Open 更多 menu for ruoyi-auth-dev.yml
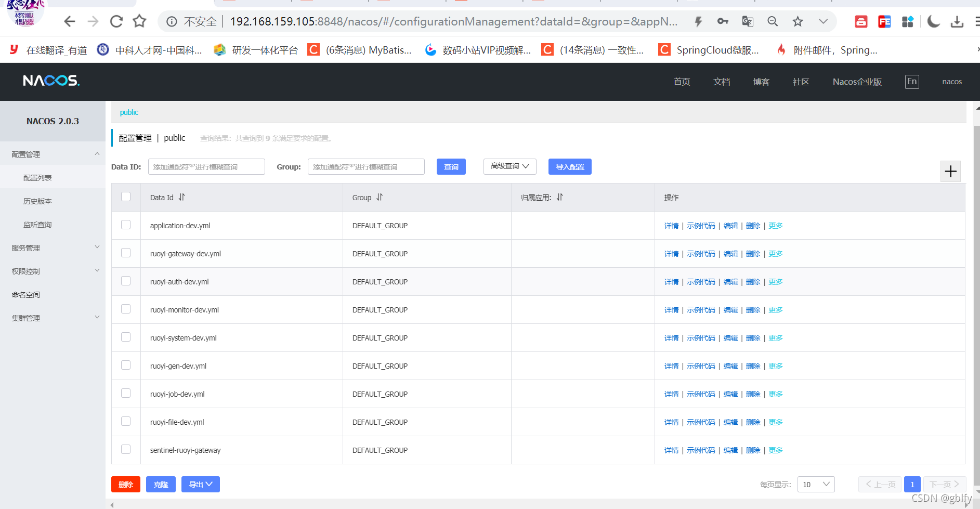The width and height of the screenshot is (980, 509). pyautogui.click(x=776, y=282)
